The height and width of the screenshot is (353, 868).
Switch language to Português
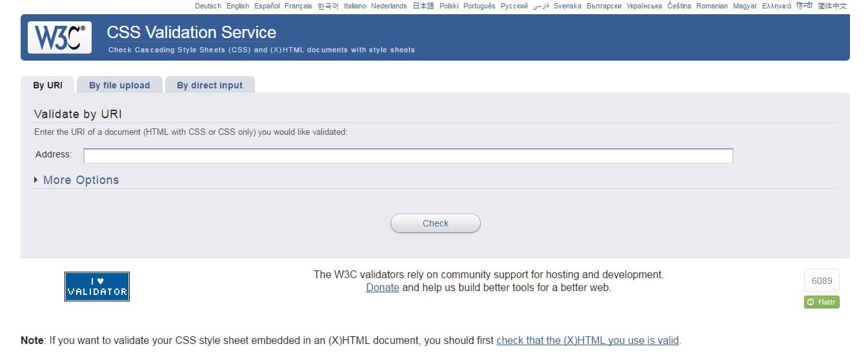[479, 6]
